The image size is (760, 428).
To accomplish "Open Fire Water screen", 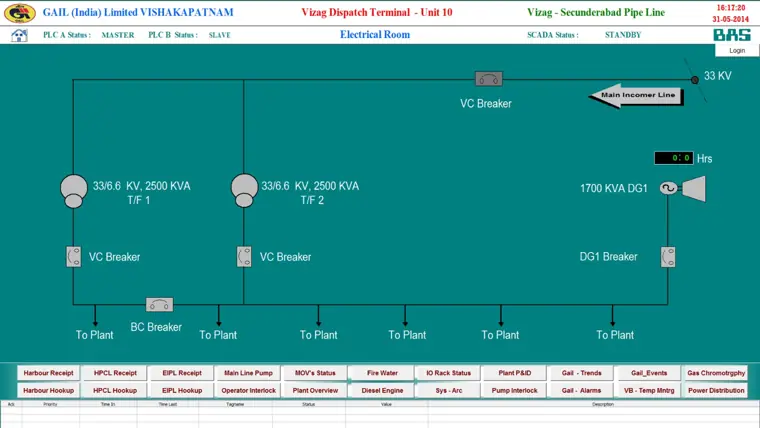I will tap(382, 373).
